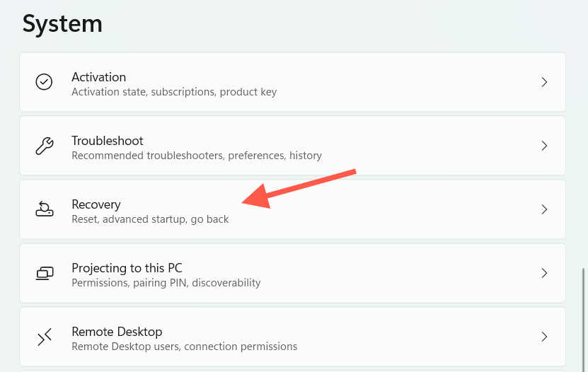Expand Remote Desktop via right chevron

544,337
